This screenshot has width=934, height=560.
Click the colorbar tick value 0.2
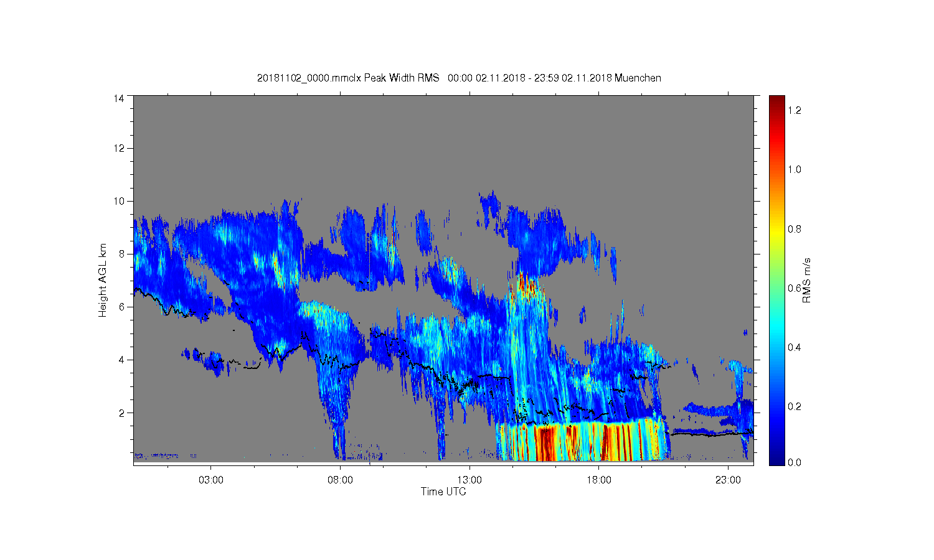click(794, 406)
